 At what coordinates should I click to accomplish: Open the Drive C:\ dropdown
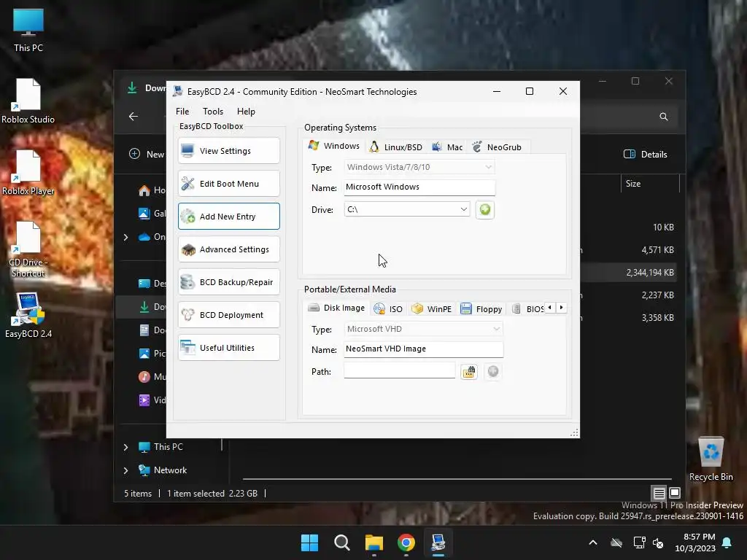click(x=407, y=209)
